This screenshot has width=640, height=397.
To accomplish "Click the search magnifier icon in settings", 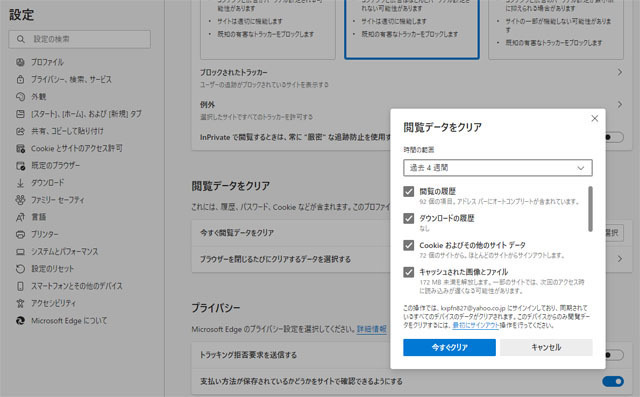I will [21, 39].
